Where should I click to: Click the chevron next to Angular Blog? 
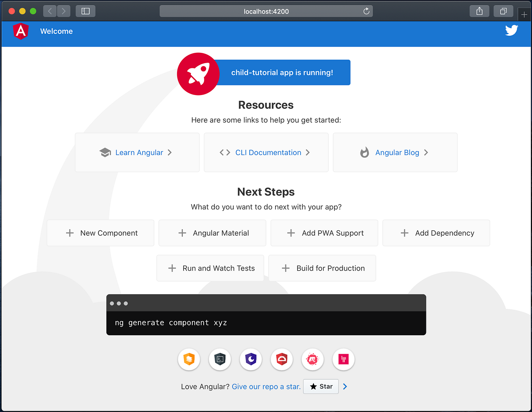(426, 152)
